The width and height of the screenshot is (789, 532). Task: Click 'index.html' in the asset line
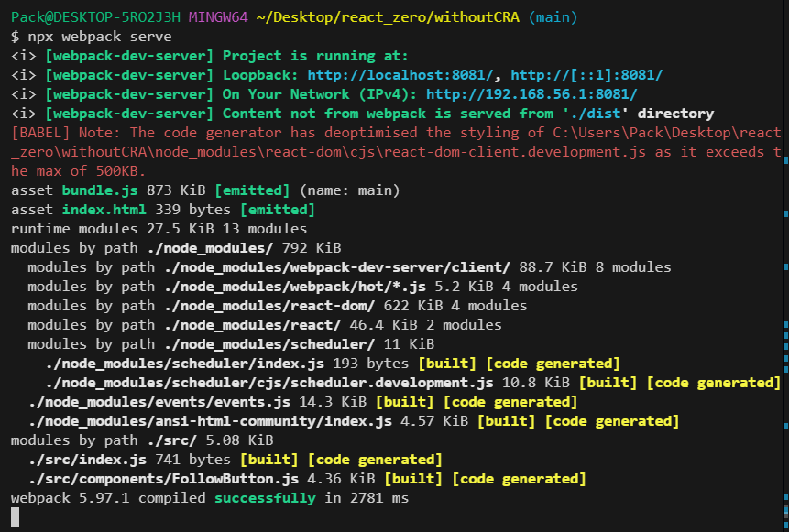[104, 210]
